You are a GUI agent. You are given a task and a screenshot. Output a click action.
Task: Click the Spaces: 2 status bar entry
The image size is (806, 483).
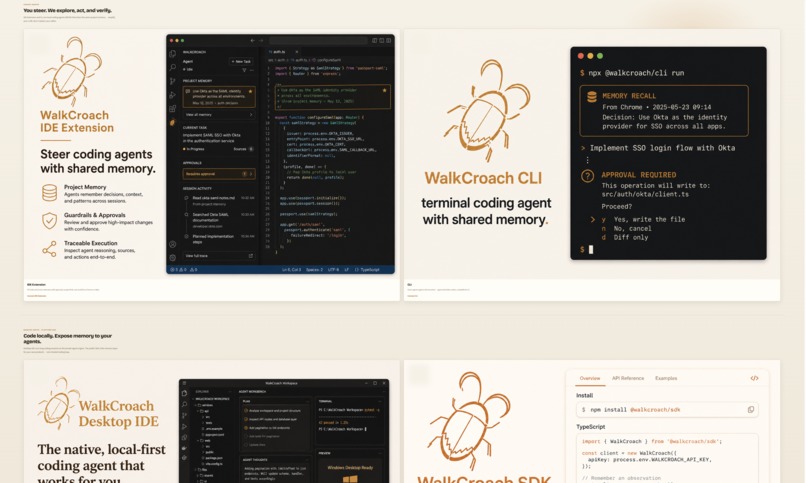314,270
